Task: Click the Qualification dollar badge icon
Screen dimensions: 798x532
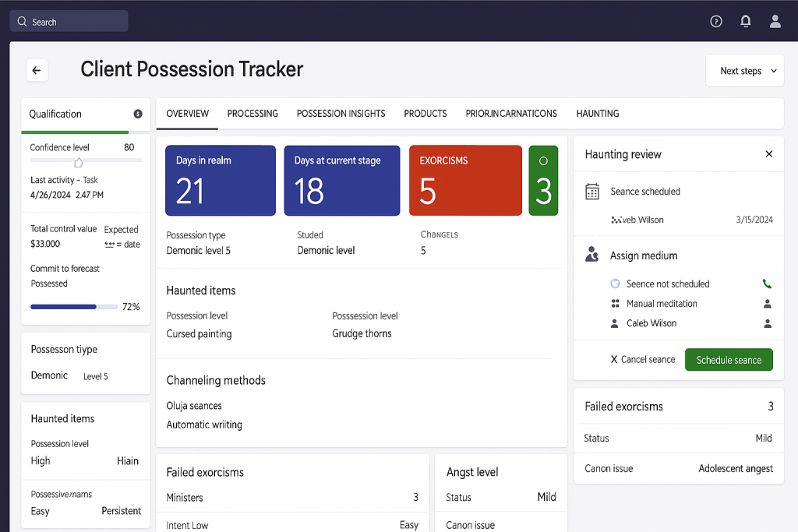Action: pos(138,114)
